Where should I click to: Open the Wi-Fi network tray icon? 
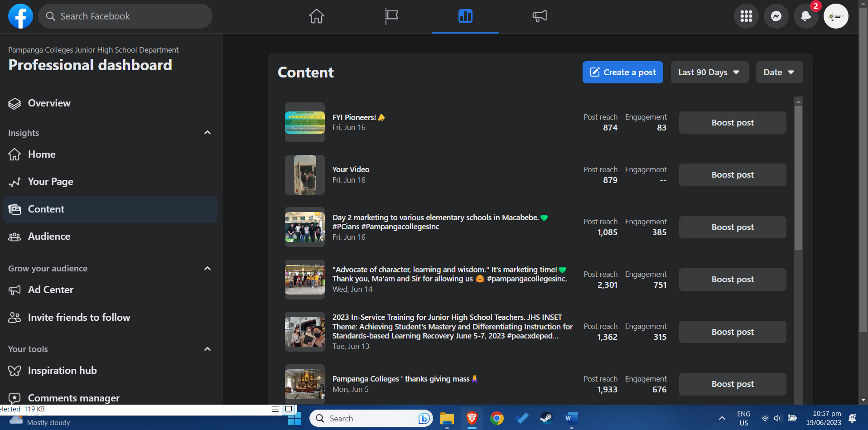pos(765,418)
